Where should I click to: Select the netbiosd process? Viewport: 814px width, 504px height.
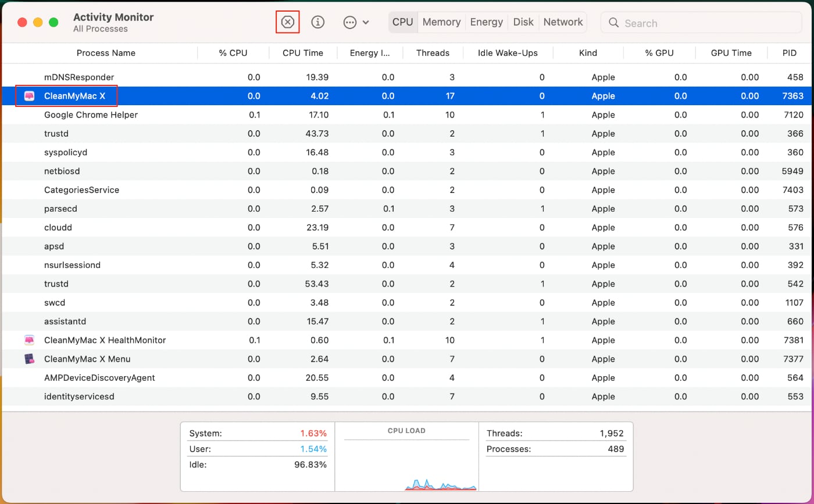click(x=407, y=171)
